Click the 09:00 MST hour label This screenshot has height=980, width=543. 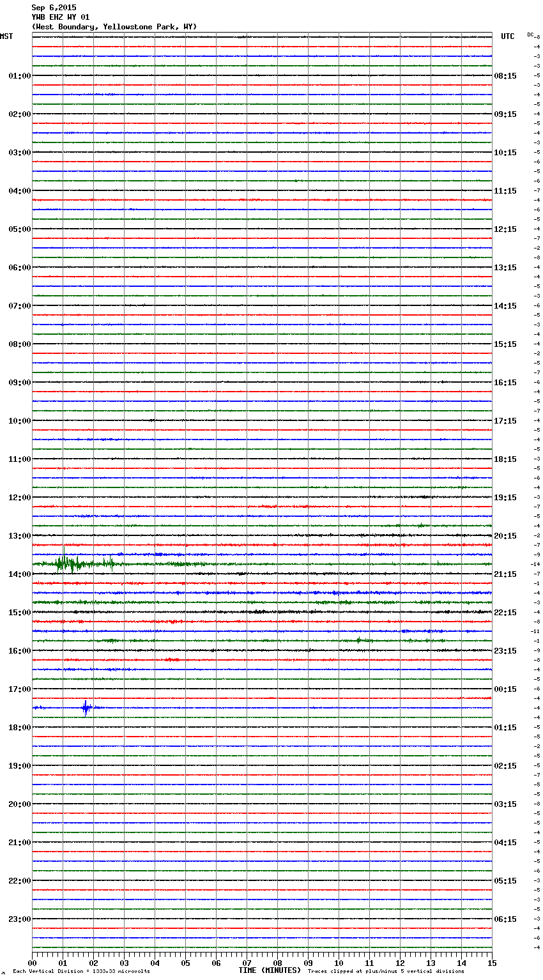click(x=20, y=383)
